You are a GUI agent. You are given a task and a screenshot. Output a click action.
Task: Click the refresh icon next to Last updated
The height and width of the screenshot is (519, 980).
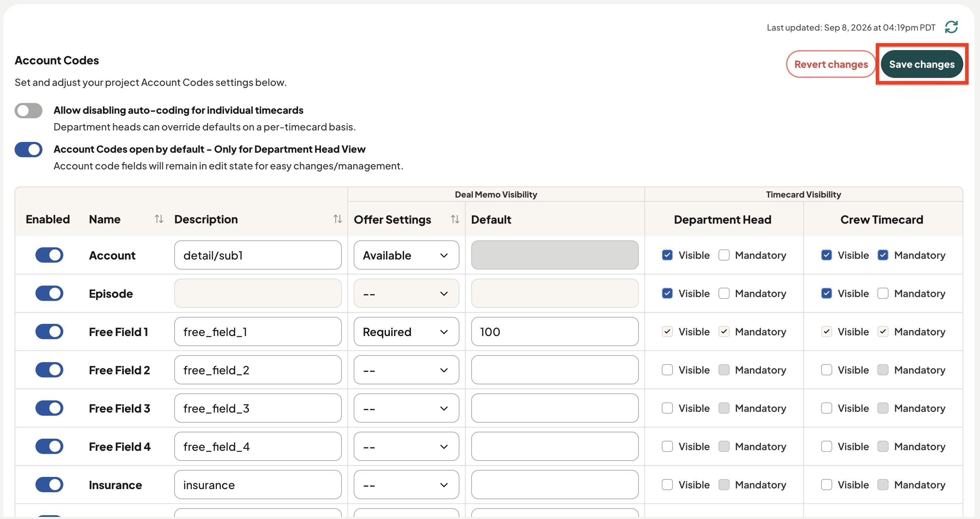pos(951,27)
